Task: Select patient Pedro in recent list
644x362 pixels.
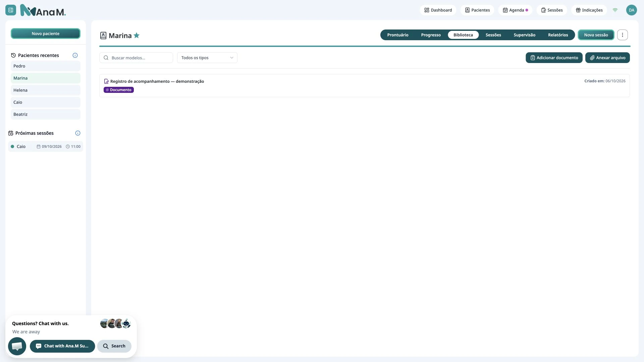Action: point(46,66)
